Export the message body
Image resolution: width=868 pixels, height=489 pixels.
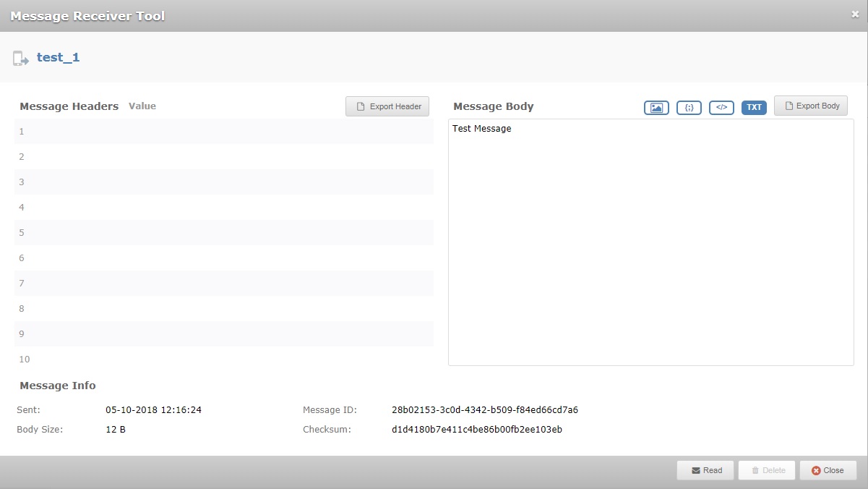pos(810,106)
